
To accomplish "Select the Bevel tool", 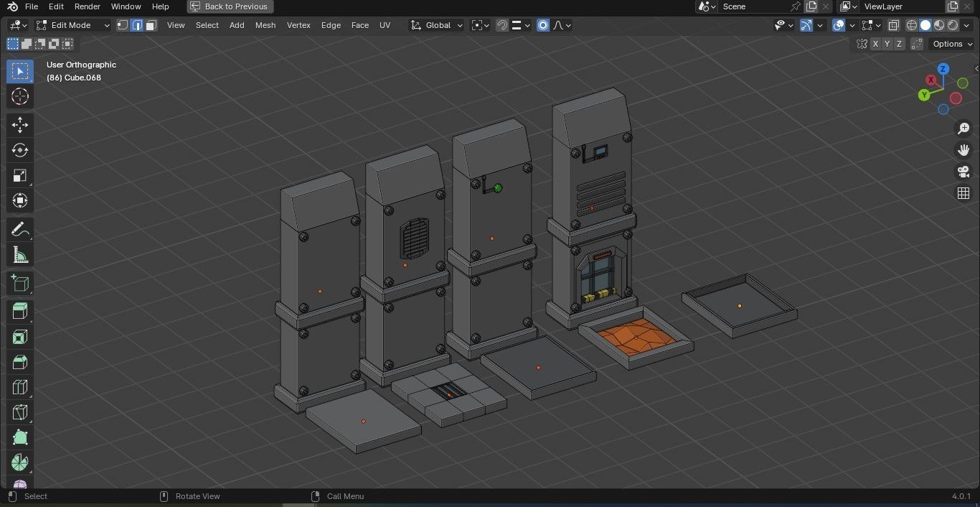I will pos(19,362).
